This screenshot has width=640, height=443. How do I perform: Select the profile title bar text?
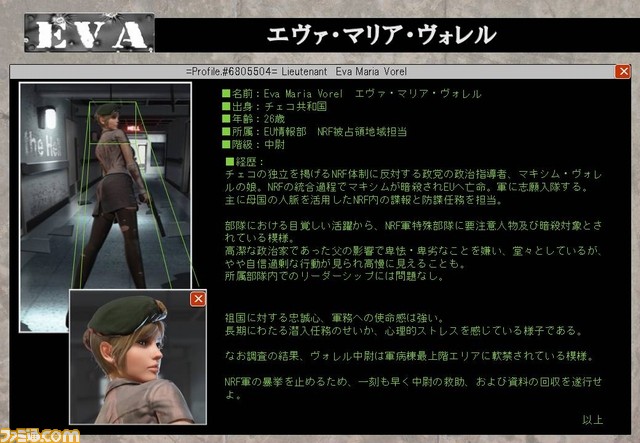pos(297,71)
